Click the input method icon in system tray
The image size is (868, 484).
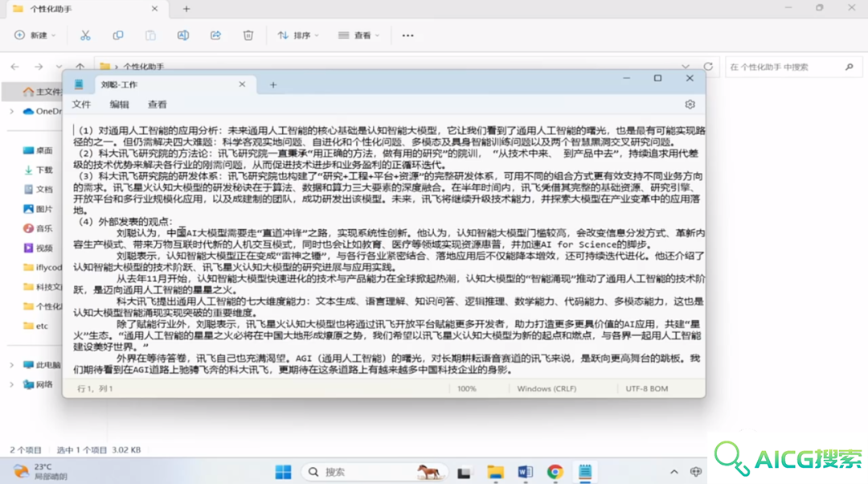696,472
